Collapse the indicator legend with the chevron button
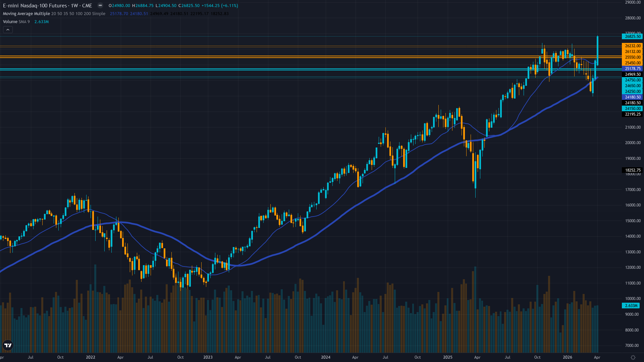Viewport: 644px width, 362px height. point(8,30)
